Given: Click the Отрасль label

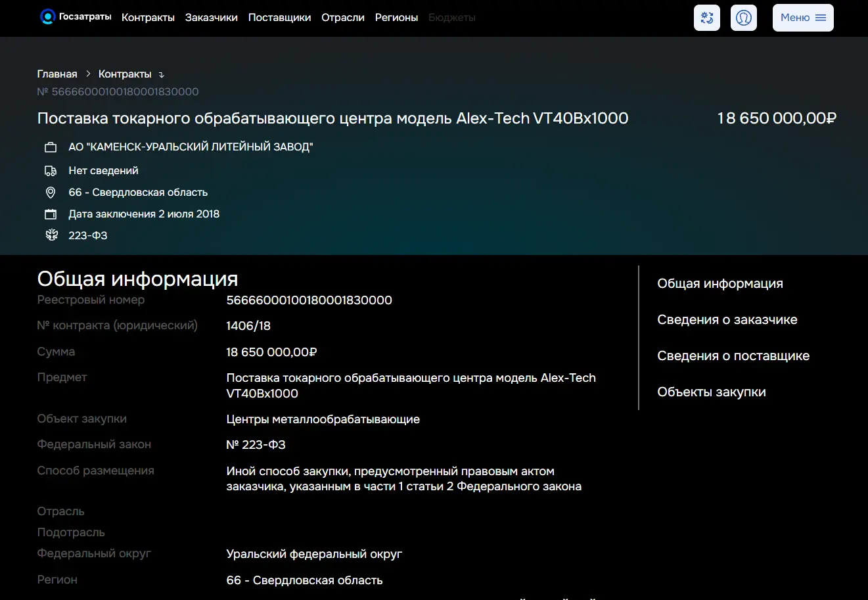Looking at the screenshot, I should point(61,512).
